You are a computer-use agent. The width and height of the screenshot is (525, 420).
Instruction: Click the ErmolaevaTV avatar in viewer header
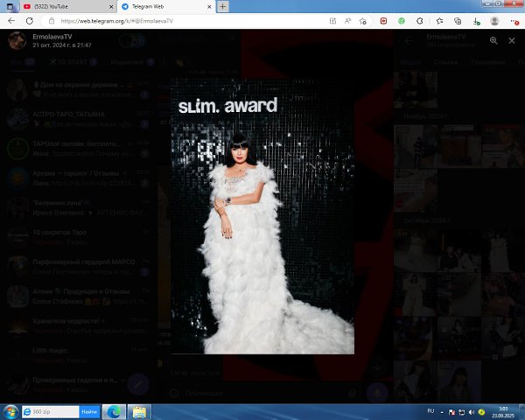coord(16,40)
